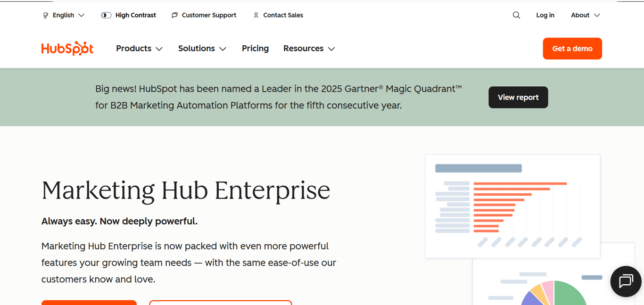The image size is (644, 305).
Task: Click the 'Always easy. Now deeply powerful.' text
Action: (x=119, y=221)
